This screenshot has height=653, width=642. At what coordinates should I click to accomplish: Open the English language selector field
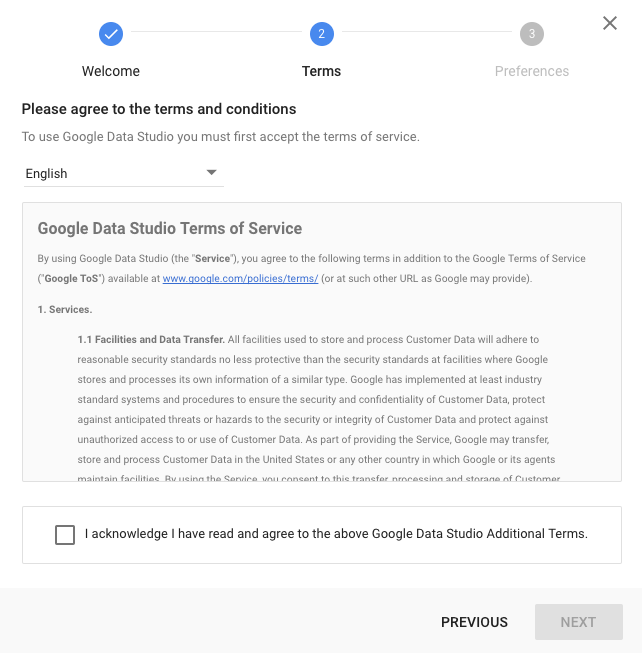pyautogui.click(x=110, y=173)
